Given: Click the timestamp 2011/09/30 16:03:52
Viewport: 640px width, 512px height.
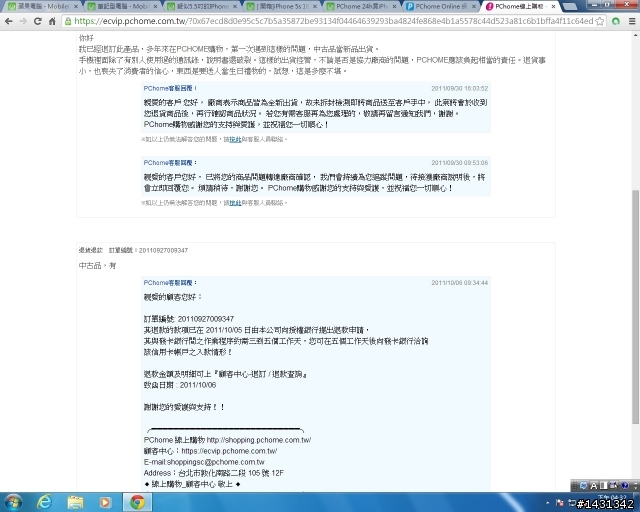Looking at the screenshot, I should coord(460,89).
